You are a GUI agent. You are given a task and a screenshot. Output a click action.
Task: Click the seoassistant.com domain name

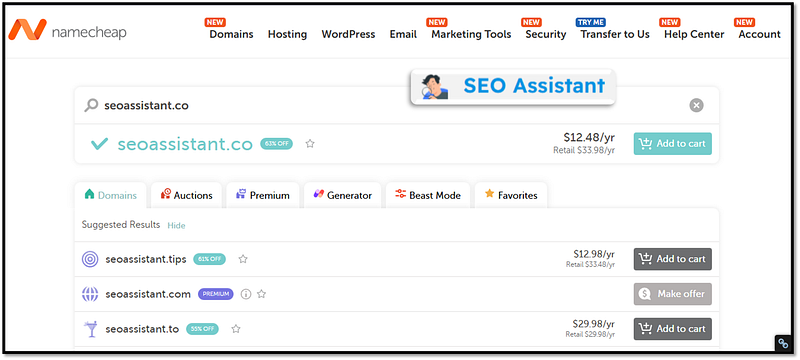tap(148, 294)
